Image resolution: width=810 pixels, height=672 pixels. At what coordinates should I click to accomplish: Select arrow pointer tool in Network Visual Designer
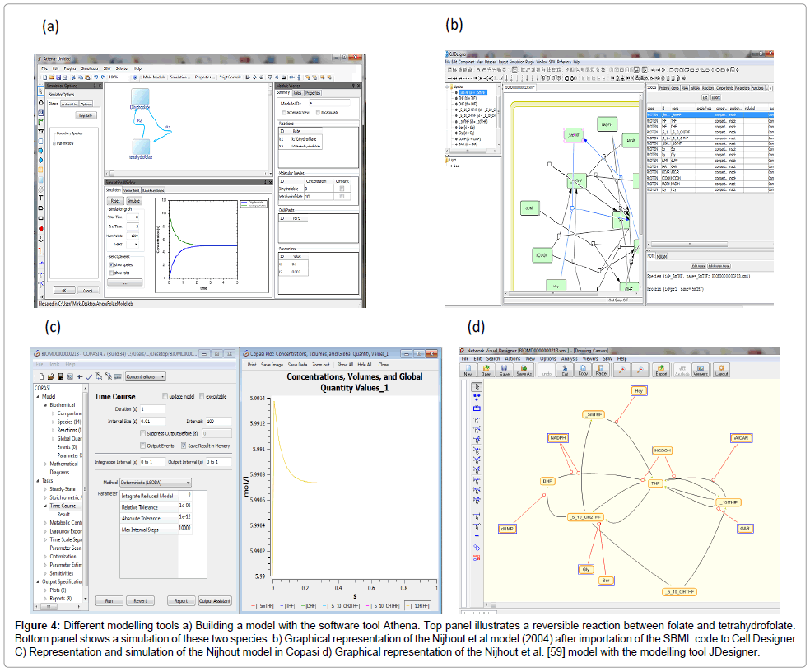click(x=477, y=387)
